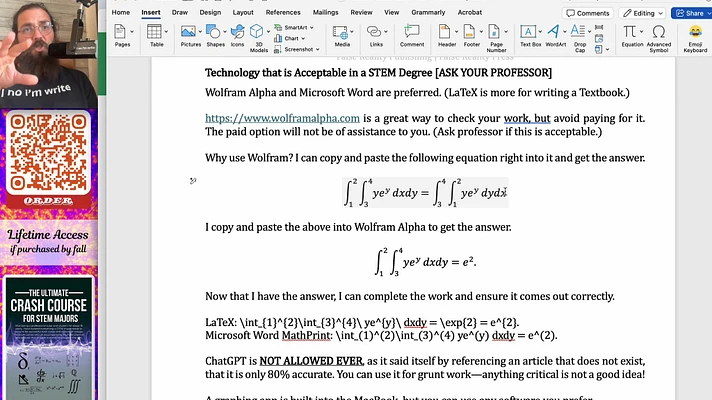The width and height of the screenshot is (712, 400).
Task: Expand the Table dropdown arrow
Action: 166,32
